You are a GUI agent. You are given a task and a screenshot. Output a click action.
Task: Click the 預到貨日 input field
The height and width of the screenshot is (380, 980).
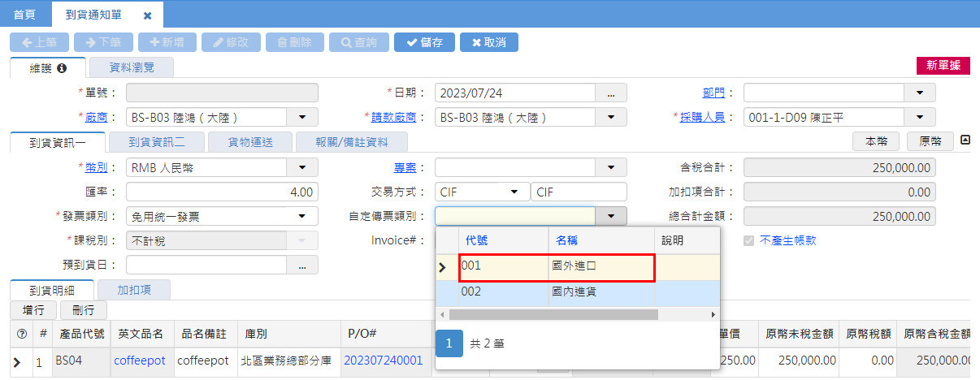[207, 266]
